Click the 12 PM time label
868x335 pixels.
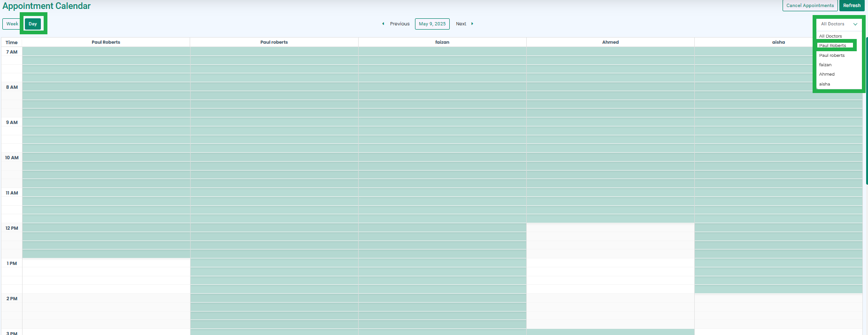coord(12,228)
